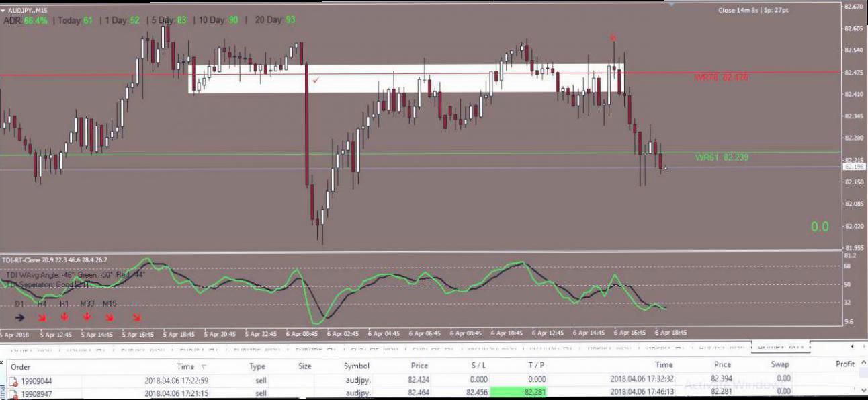Click the ADR 66.4% readout
868x400 pixels.
(x=26, y=21)
